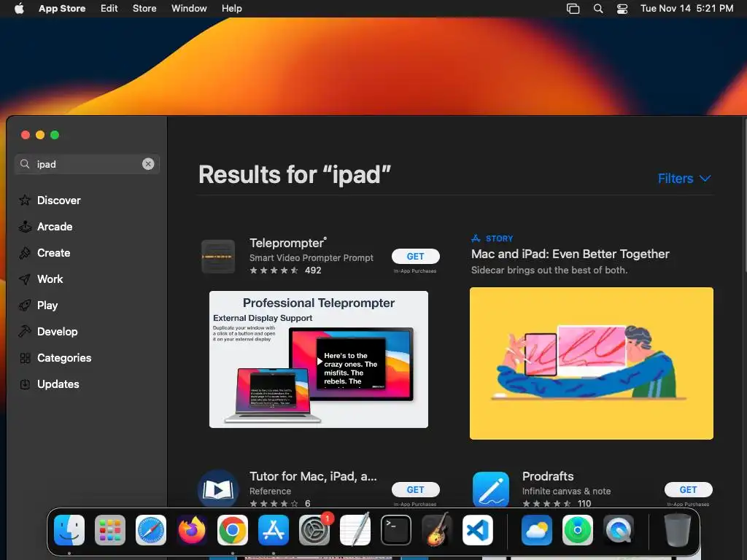Image resolution: width=747 pixels, height=560 pixels.
Task: Open TextEdit from the Dock
Action: click(x=355, y=530)
